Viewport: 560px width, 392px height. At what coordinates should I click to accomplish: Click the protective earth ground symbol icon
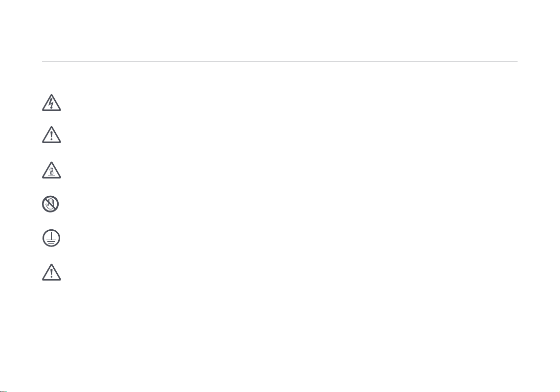point(51,238)
